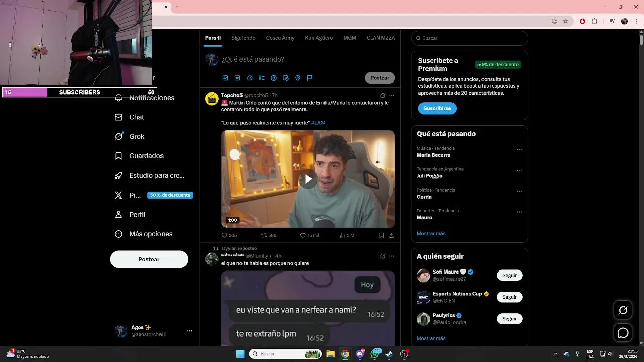Viewport: 644px width, 362px height.
Task: Open Grok in the sidebar
Action: [130, 136]
